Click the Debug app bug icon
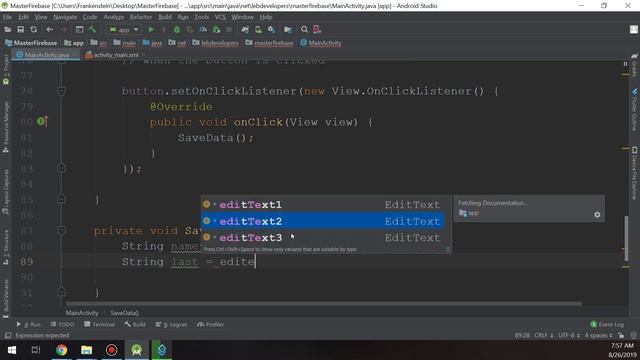This screenshot has height=360, width=640. click(177, 29)
